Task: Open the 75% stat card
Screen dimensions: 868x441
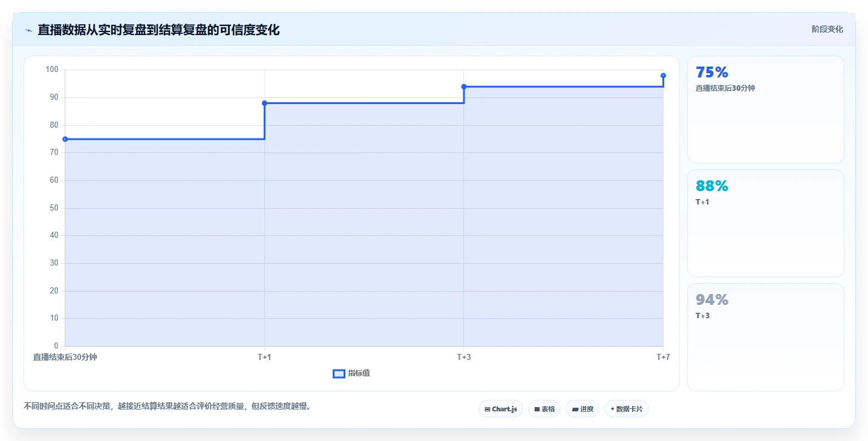Action: (766, 109)
